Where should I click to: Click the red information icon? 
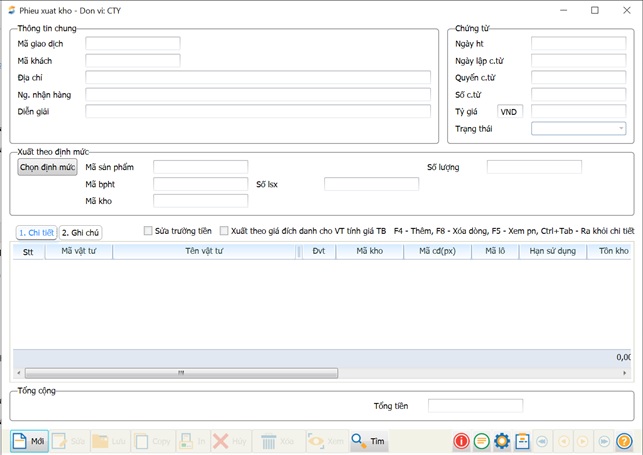pyautogui.click(x=461, y=441)
